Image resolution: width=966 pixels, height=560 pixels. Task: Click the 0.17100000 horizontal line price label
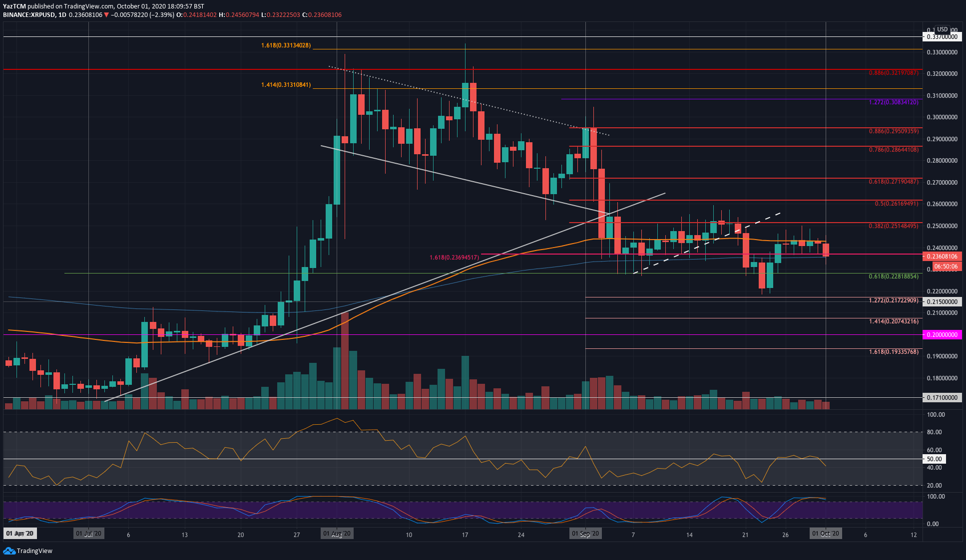942,398
